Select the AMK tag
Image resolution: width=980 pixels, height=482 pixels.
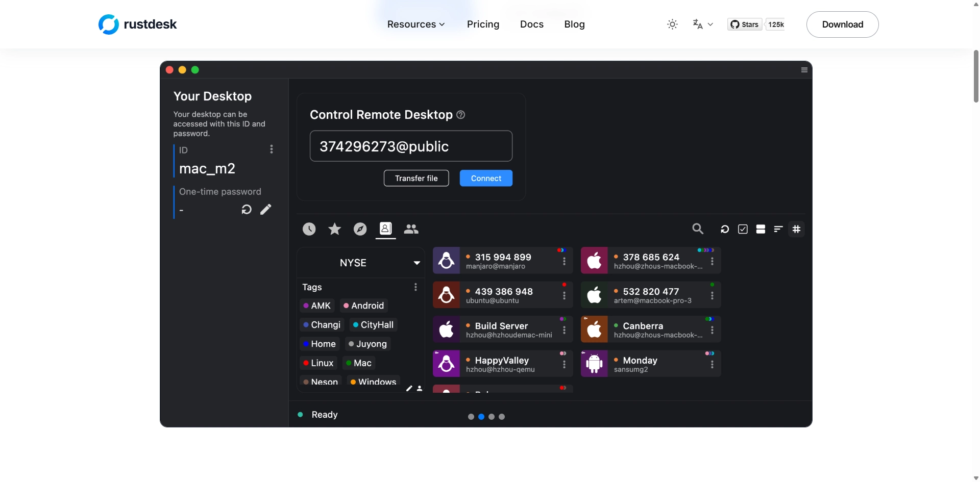[x=317, y=306]
